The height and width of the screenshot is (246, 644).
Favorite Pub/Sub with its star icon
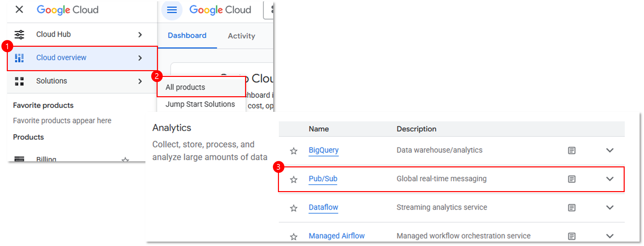[x=294, y=179]
